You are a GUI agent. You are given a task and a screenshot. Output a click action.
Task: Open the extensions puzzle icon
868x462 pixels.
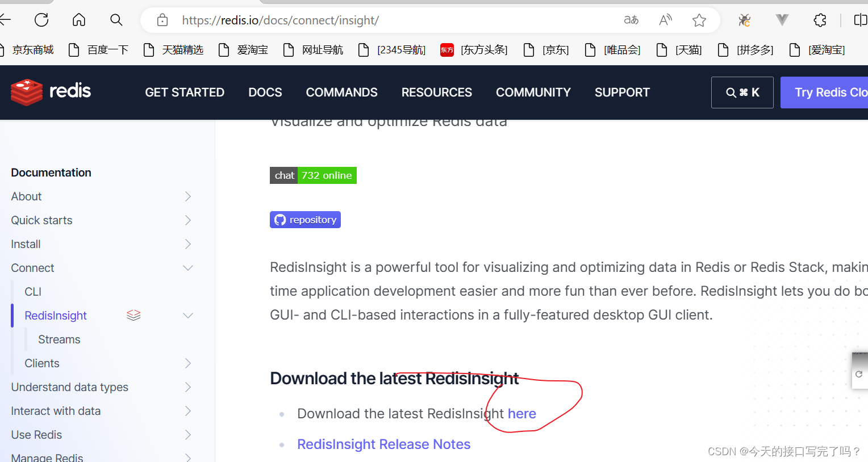820,20
